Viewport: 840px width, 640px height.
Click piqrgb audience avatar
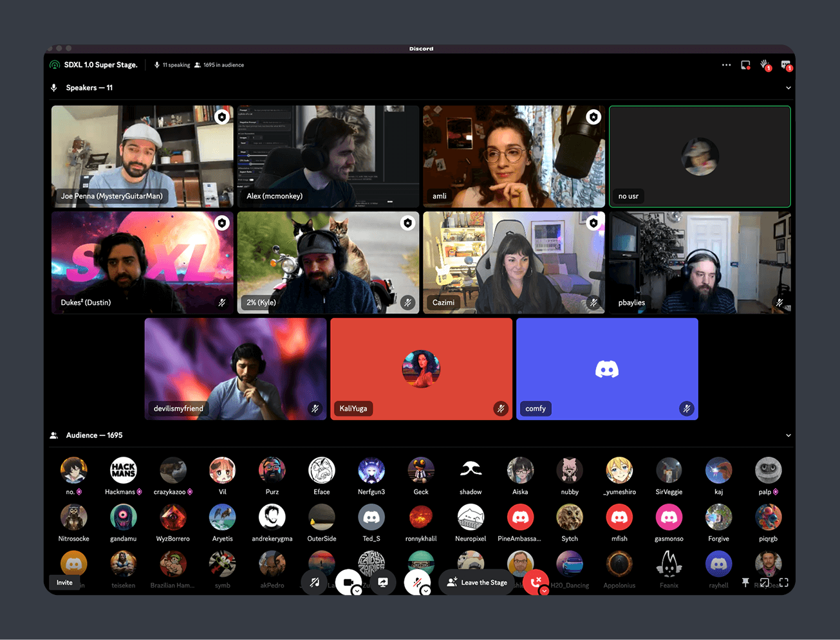768,517
